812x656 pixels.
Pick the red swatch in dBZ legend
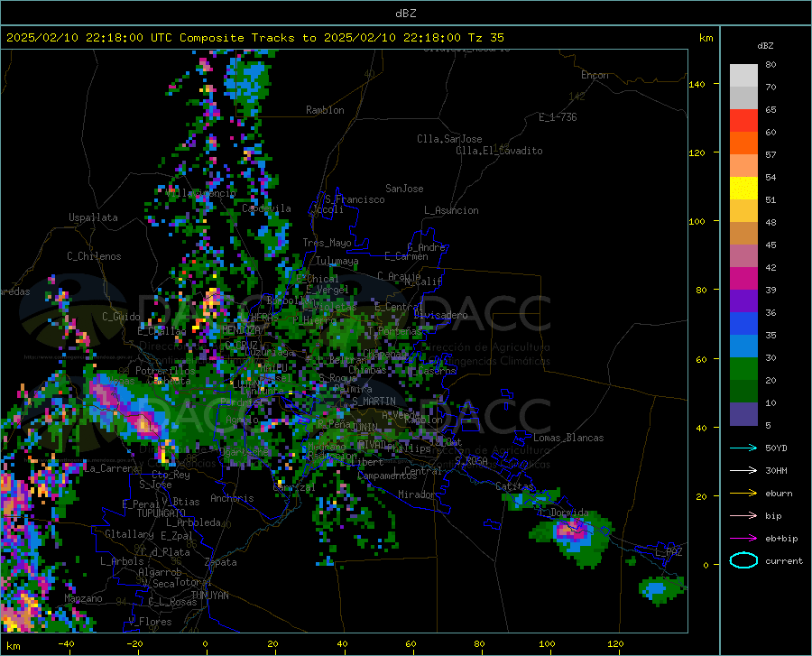743,121
